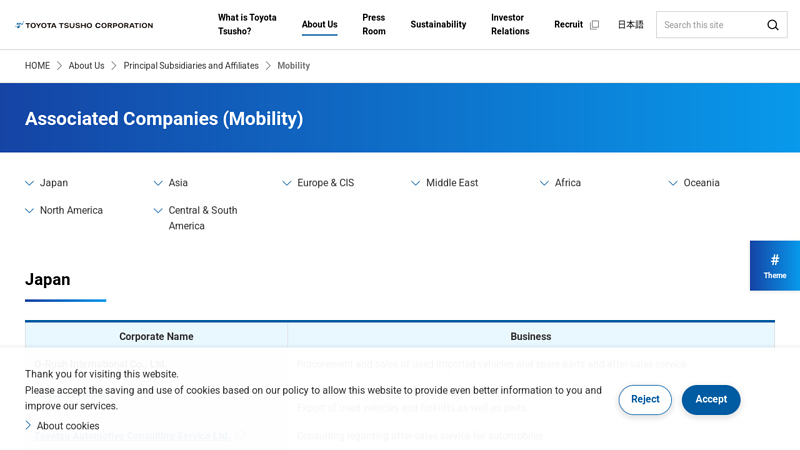This screenshot has width=800, height=450.
Task: Open the Sustainability menu
Action: coord(438,25)
